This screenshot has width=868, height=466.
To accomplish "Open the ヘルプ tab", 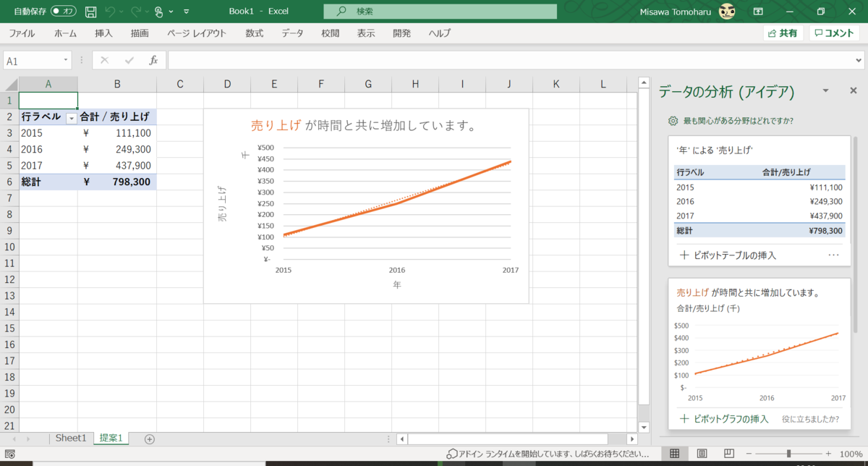I will coord(439,33).
